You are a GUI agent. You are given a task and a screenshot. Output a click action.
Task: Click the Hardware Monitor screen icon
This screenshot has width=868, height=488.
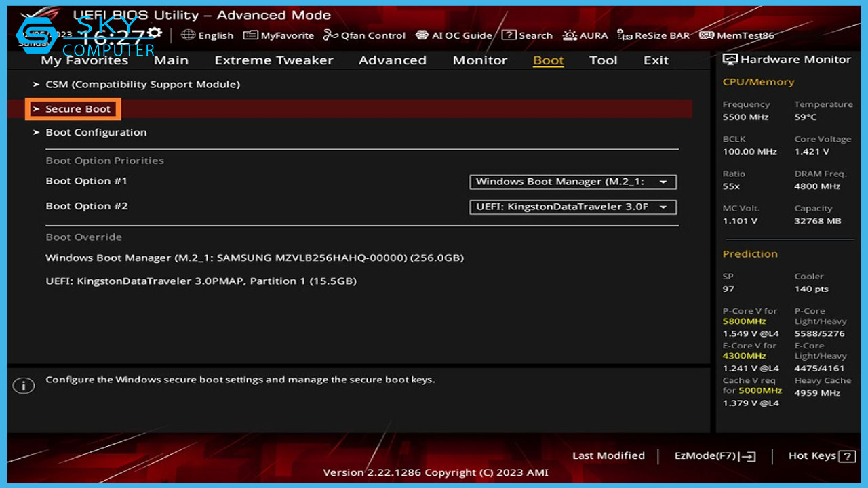coord(730,60)
